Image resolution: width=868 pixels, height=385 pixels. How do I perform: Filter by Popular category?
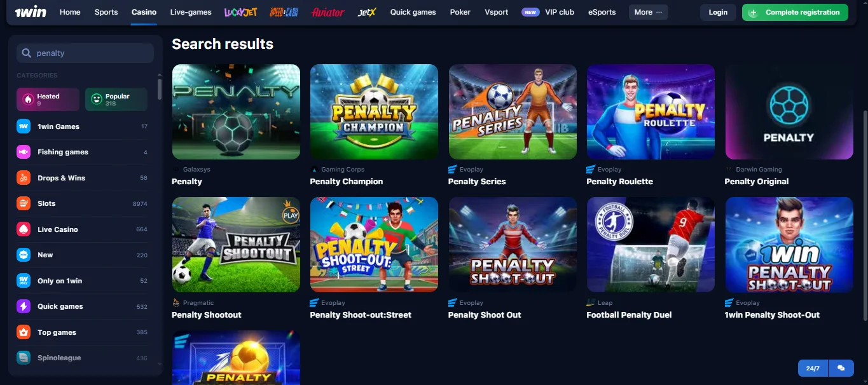pos(116,99)
